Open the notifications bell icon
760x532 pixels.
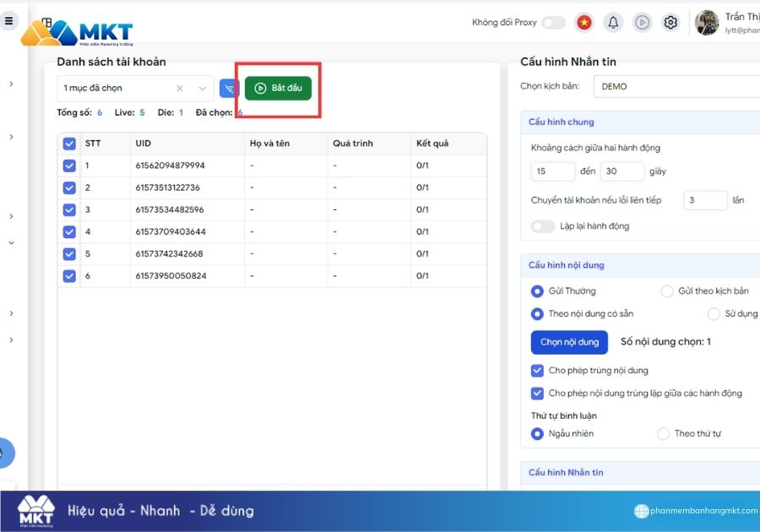click(613, 22)
